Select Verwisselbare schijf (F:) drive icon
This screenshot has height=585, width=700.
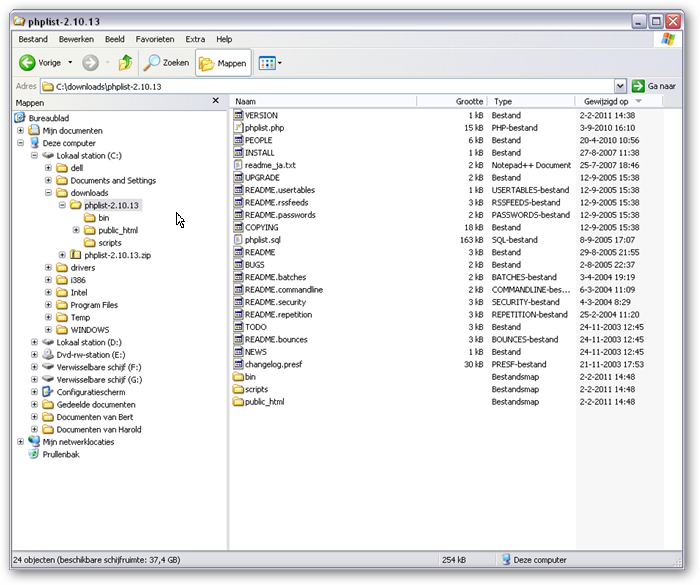tap(48, 367)
